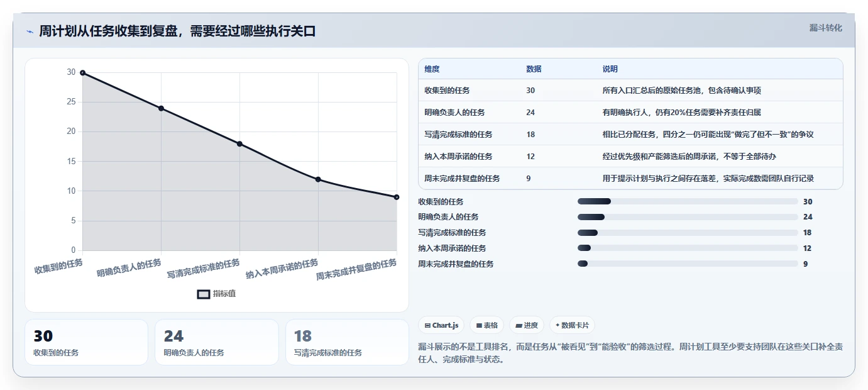Click the description 用于提示计划与执行之间存在落差
The image size is (868, 390).
708,178
